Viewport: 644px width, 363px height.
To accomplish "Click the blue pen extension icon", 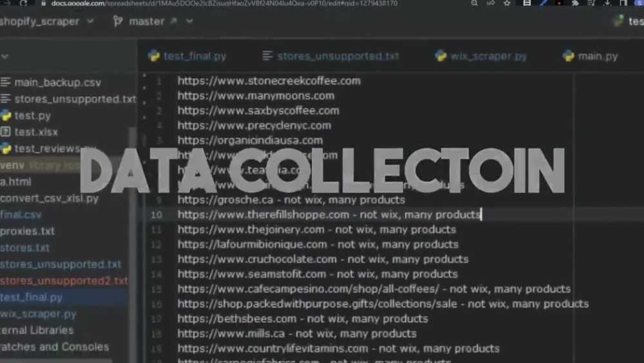I will pos(543,3).
